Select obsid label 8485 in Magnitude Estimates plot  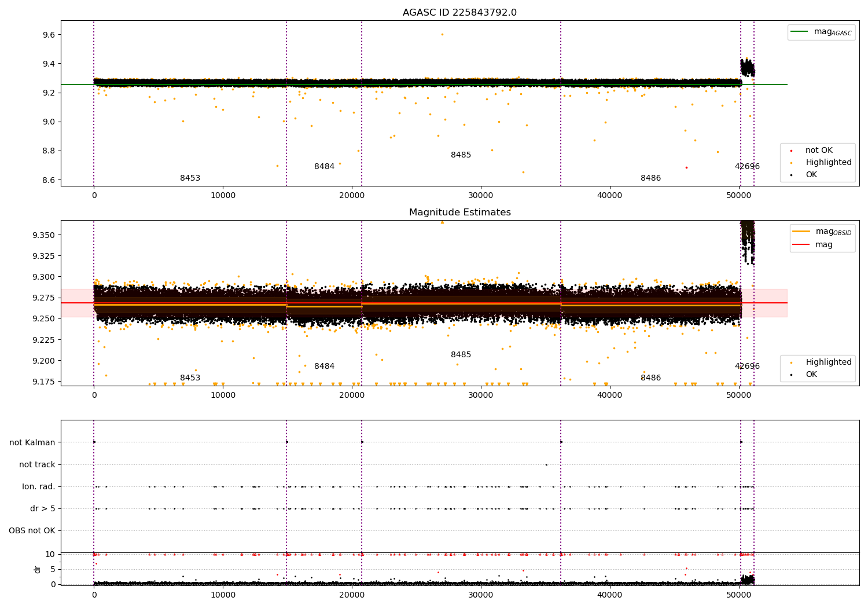[x=461, y=355]
